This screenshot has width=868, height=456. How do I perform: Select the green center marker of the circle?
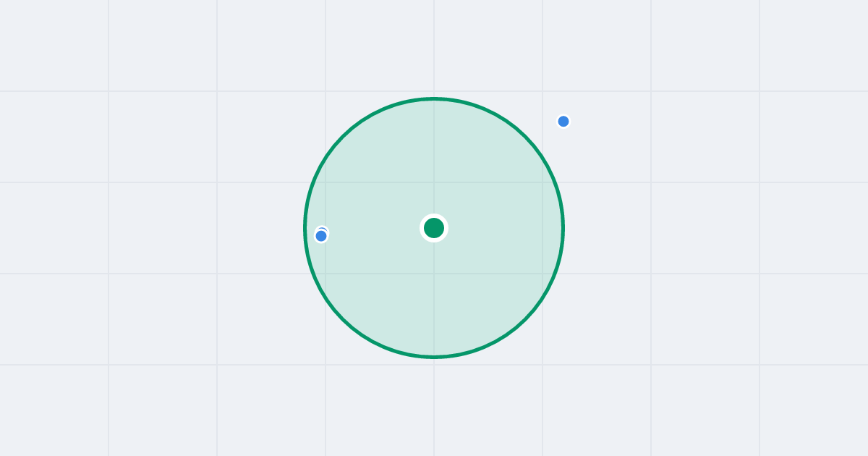(434, 228)
